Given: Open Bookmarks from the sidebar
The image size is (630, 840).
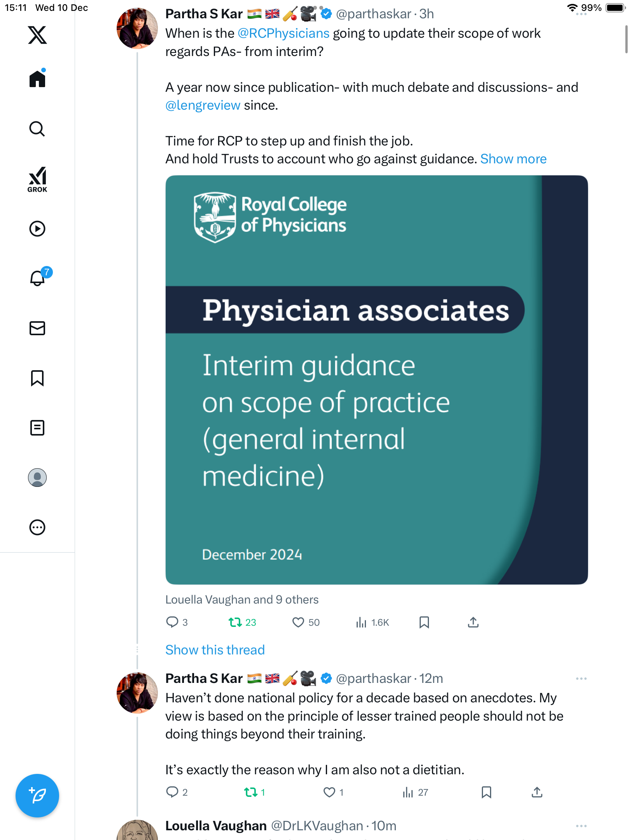Looking at the screenshot, I should coord(37,378).
